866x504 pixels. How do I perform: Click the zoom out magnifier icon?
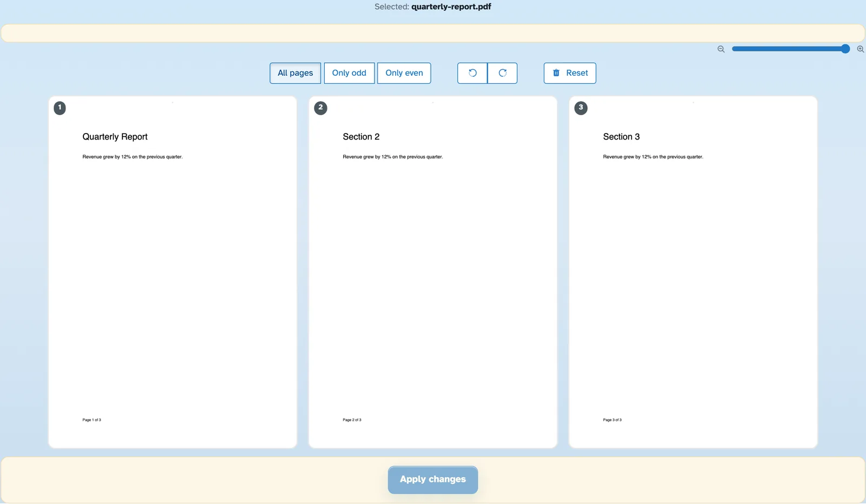(721, 49)
